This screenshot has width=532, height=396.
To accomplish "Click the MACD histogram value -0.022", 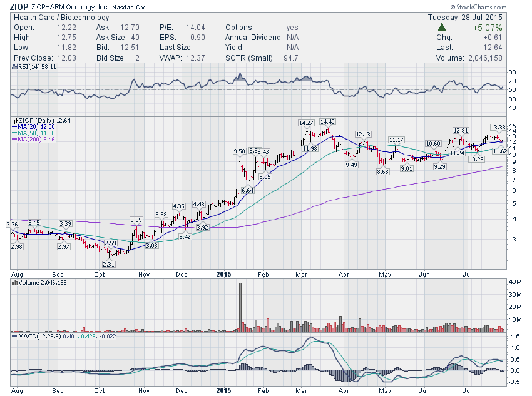I will point(107,337).
